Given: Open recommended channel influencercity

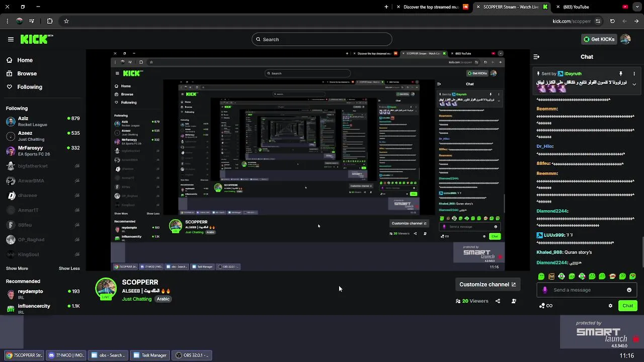Looking at the screenshot, I should (x=43, y=309).
